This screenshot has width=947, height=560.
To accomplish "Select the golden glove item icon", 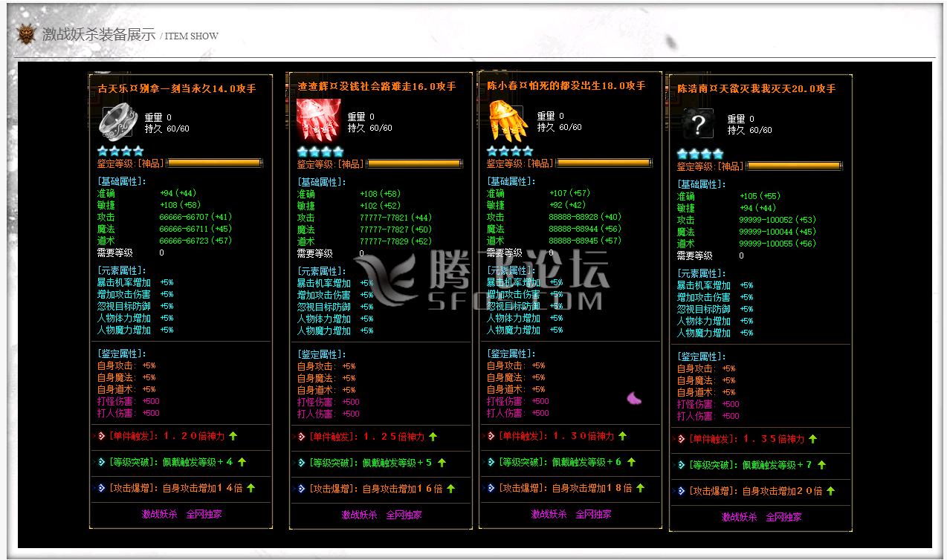I will tap(508, 122).
